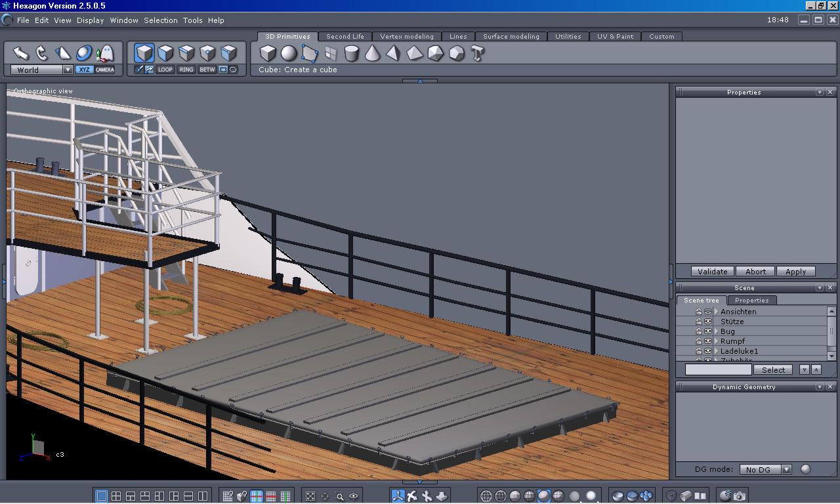Click the Select button in Scene panel
The height and width of the screenshot is (504, 840).
coord(773,370)
